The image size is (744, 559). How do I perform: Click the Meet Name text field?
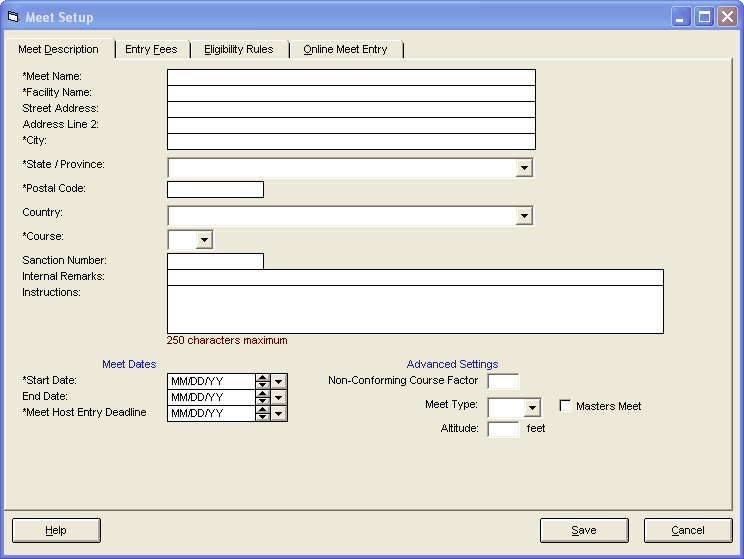click(351, 77)
